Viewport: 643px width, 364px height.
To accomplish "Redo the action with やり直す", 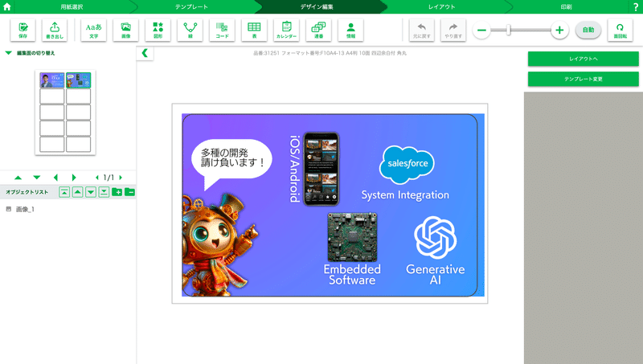I will 453,30.
